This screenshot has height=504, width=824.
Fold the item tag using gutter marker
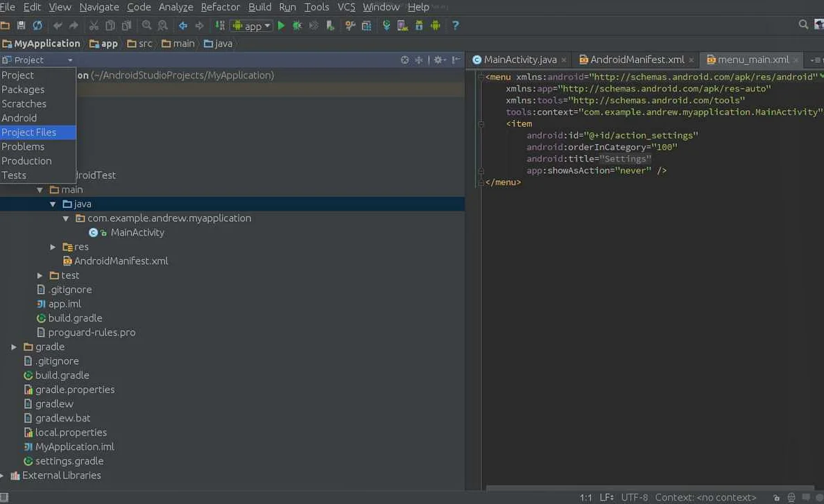tap(481, 124)
